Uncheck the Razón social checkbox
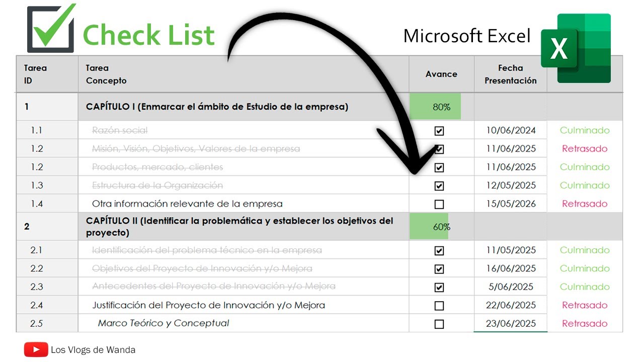Image resolution: width=644 pixels, height=362 pixels. [439, 131]
